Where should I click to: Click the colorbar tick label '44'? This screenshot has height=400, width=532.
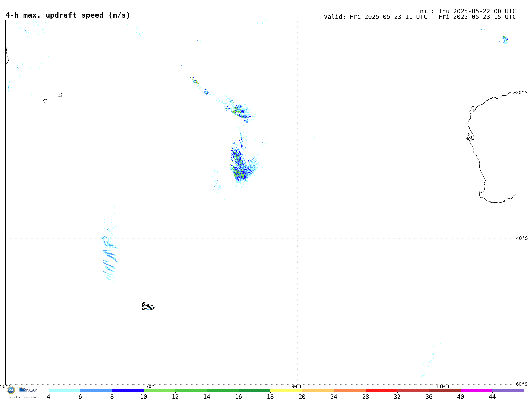pos(492,397)
